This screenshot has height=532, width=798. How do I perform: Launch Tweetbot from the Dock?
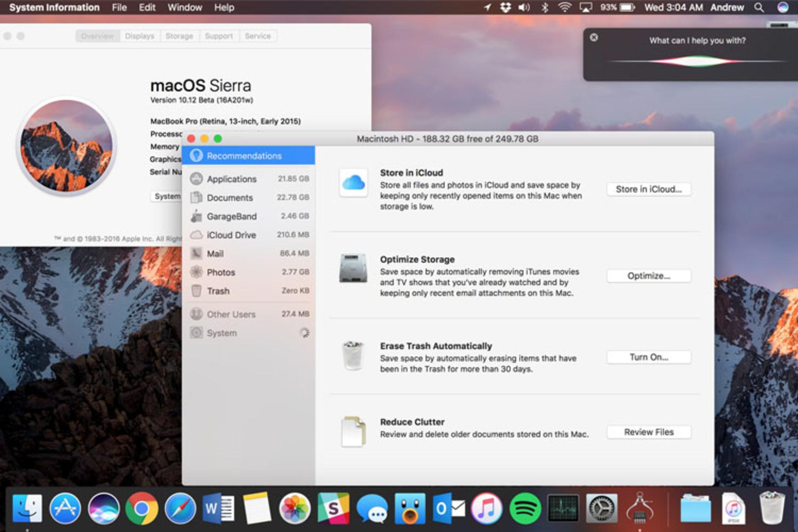pyautogui.click(x=410, y=508)
